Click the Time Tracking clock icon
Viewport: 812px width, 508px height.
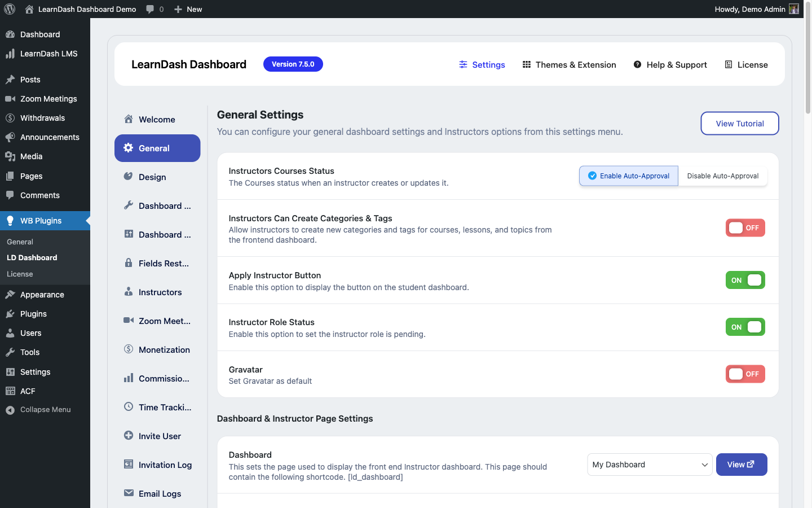tap(129, 407)
